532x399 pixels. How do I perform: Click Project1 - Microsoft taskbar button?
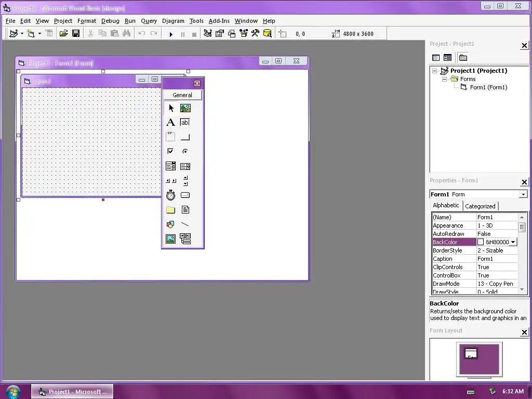click(72, 392)
